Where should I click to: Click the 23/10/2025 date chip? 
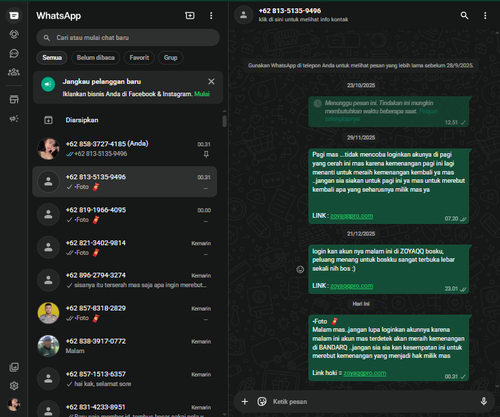[x=361, y=85]
